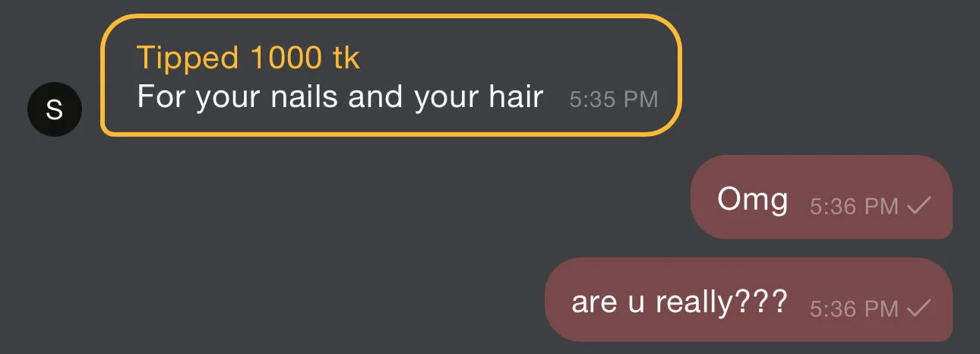Select the For your nails and your hair text
Viewport: 980px width, 354px height.
340,96
